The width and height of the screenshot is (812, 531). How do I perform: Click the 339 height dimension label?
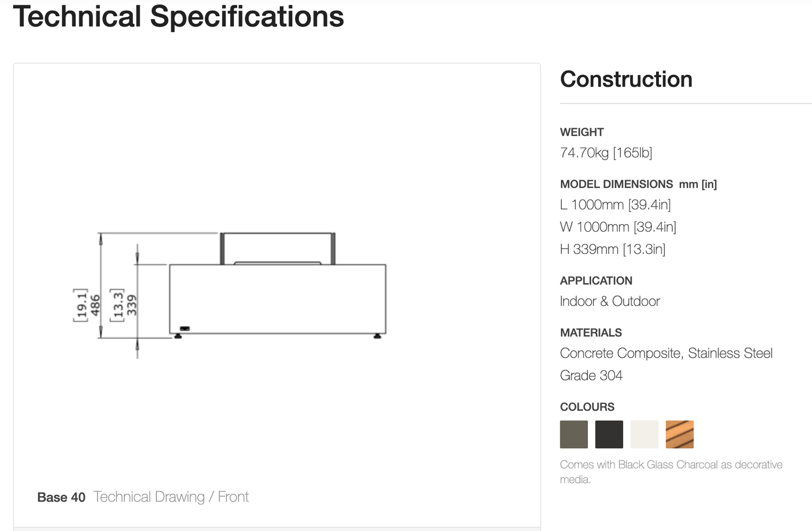pos(132,305)
